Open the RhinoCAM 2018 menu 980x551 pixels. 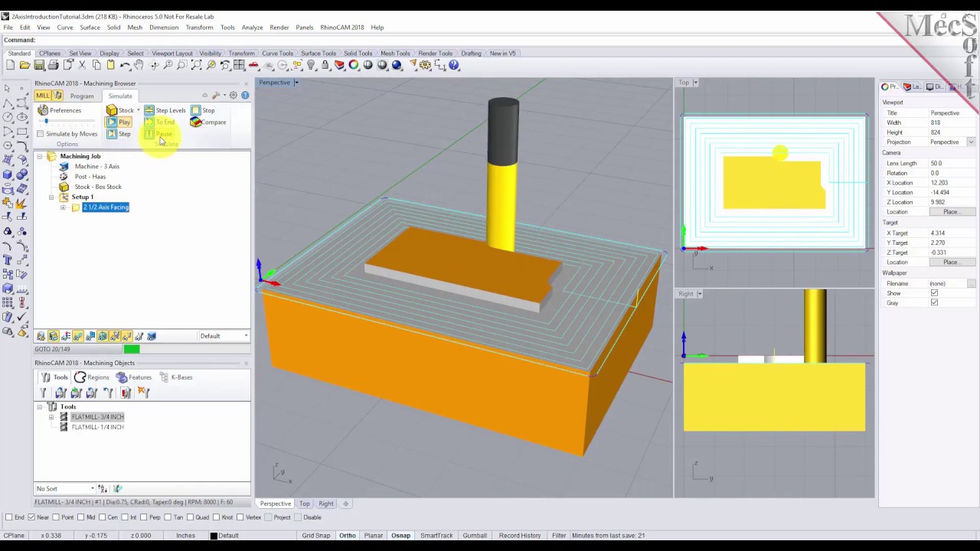click(341, 28)
